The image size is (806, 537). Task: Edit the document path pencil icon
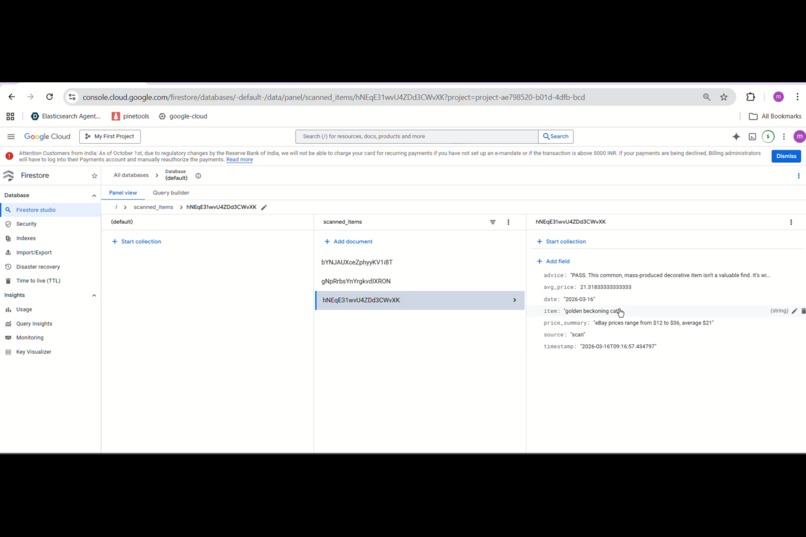coord(264,207)
